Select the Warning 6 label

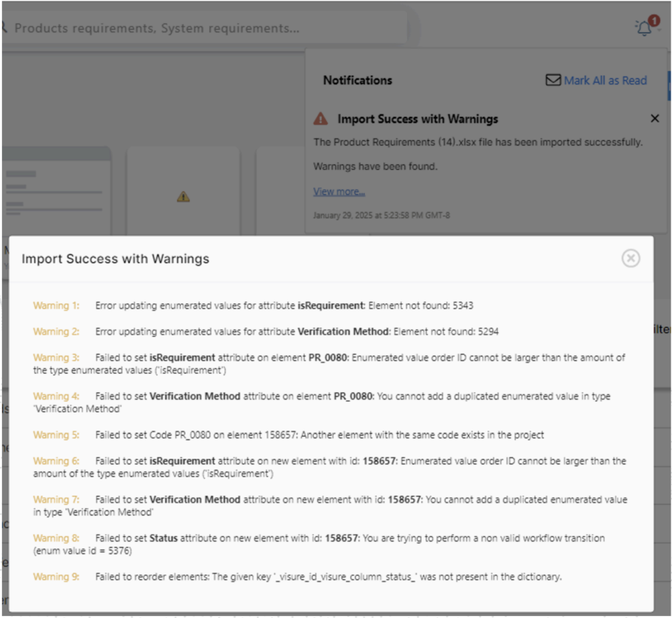point(56,460)
